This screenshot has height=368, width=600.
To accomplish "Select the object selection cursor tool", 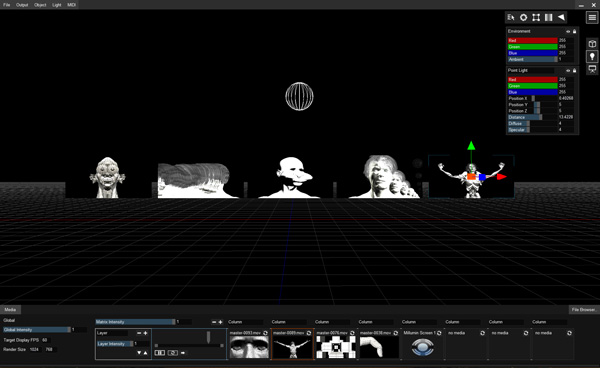I will [511, 17].
